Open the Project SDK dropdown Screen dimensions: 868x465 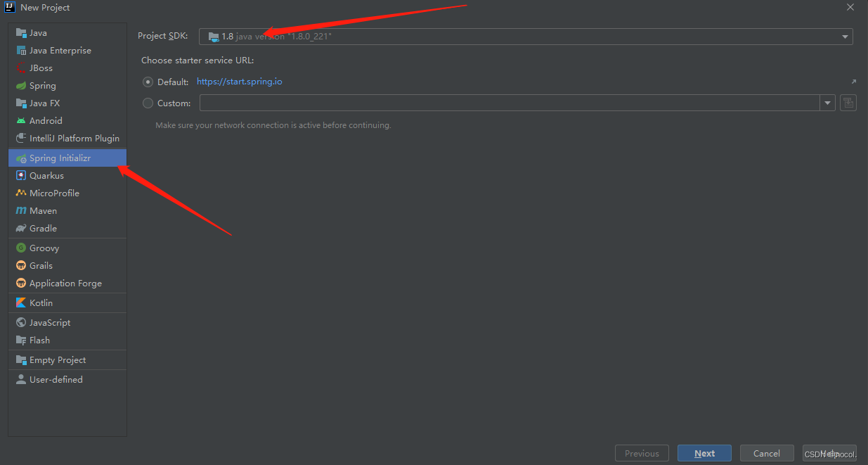point(526,37)
